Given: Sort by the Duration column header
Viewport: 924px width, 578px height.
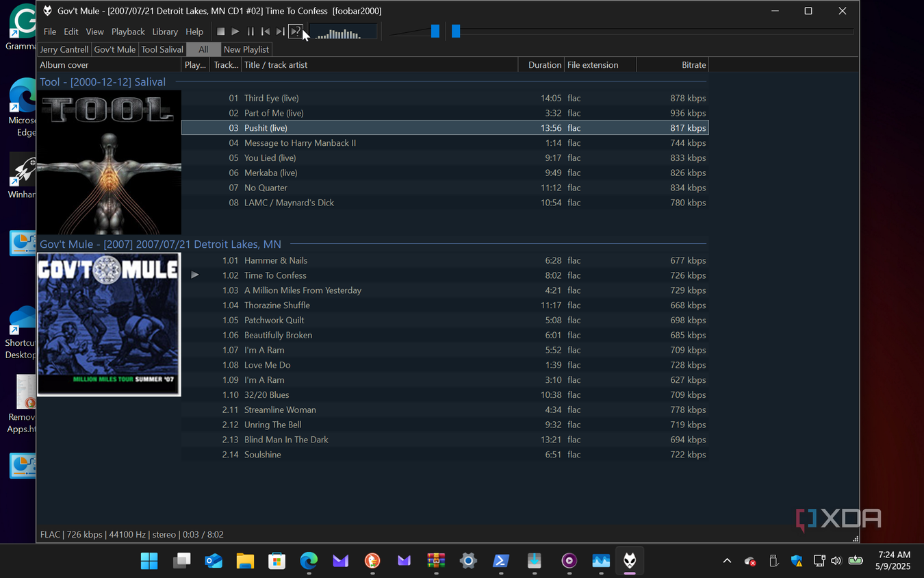Looking at the screenshot, I should coord(541,65).
